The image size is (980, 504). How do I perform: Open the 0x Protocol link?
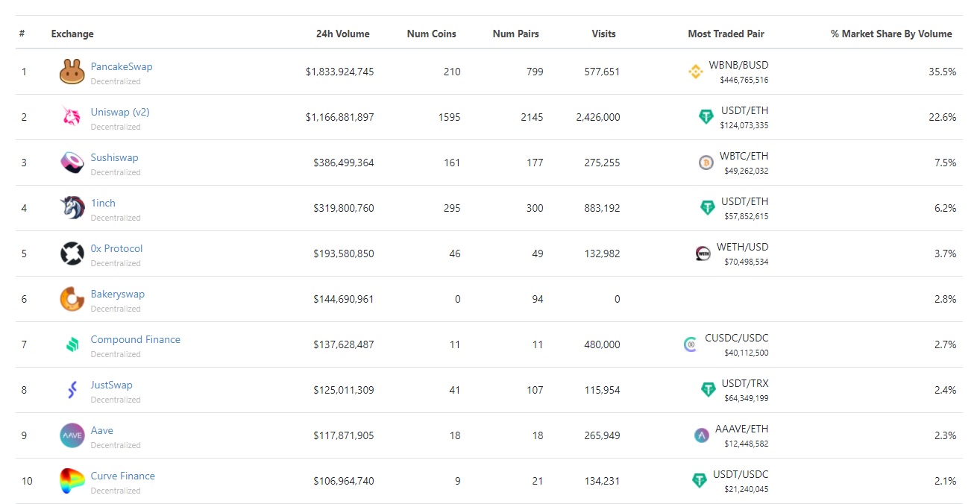coord(117,248)
